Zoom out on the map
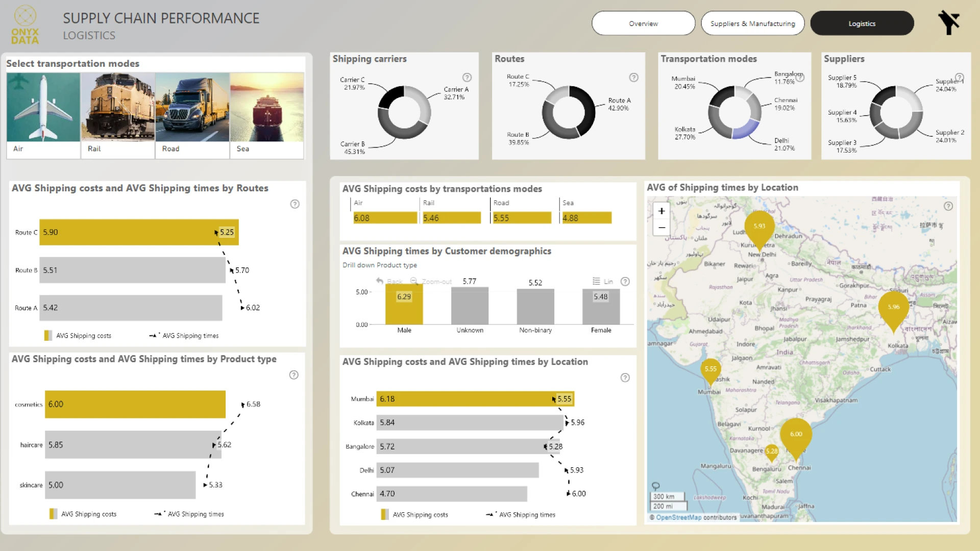980x551 pixels. click(x=661, y=227)
